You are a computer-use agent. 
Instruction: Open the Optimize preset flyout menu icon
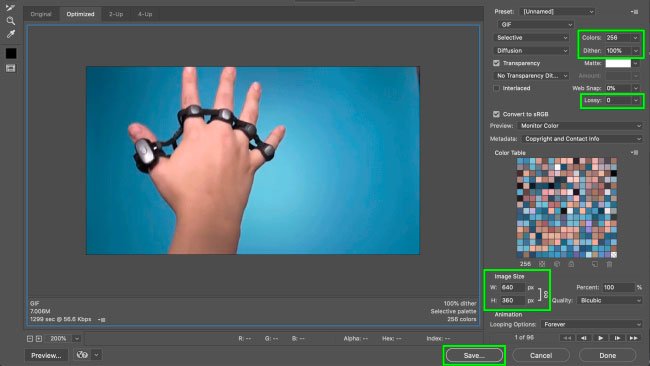(x=634, y=12)
